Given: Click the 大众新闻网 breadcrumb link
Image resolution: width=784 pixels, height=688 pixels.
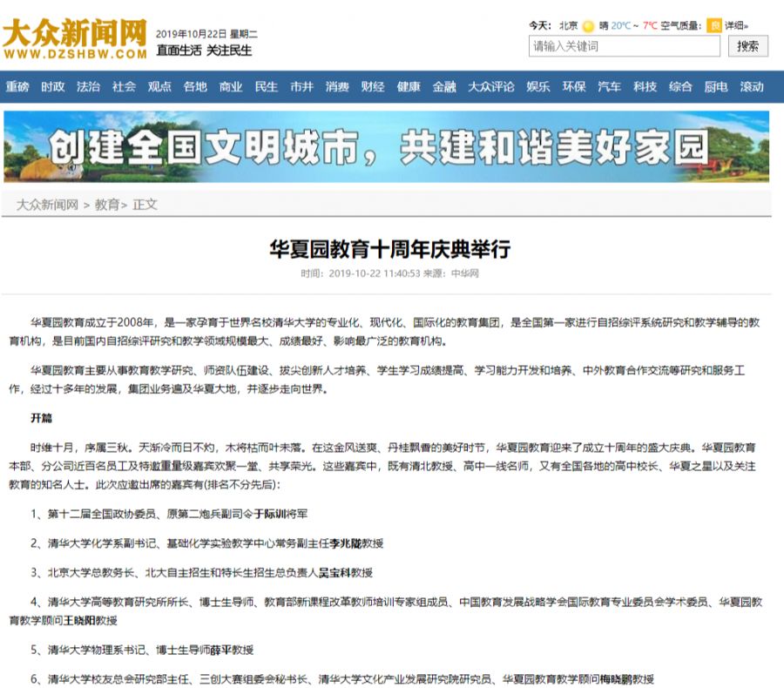Looking at the screenshot, I should pos(48,205).
